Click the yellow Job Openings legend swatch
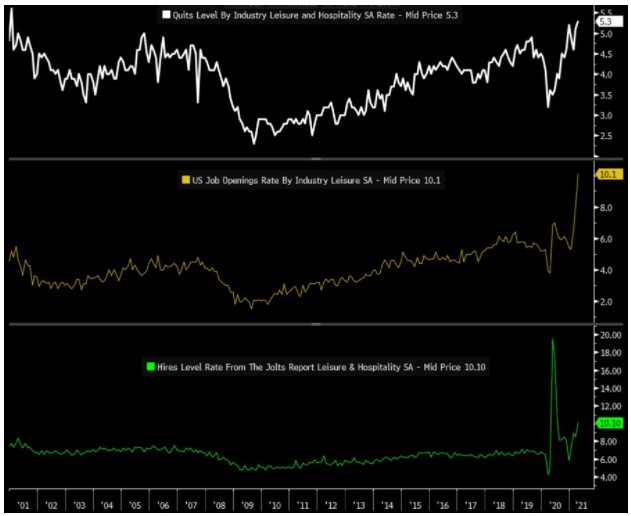Image resolution: width=631 pixels, height=516 pixels. tap(186, 180)
